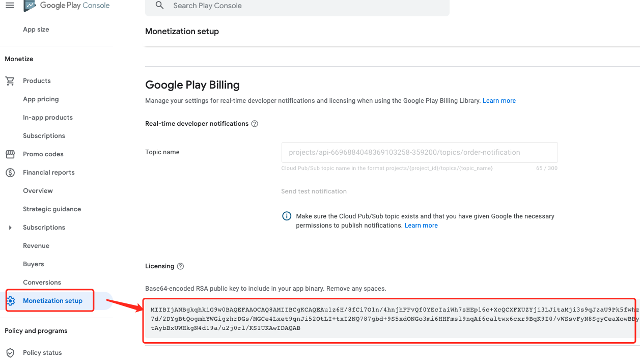Image resolution: width=640 pixels, height=364 pixels.
Task: Go to In-app products page
Action: tap(48, 118)
